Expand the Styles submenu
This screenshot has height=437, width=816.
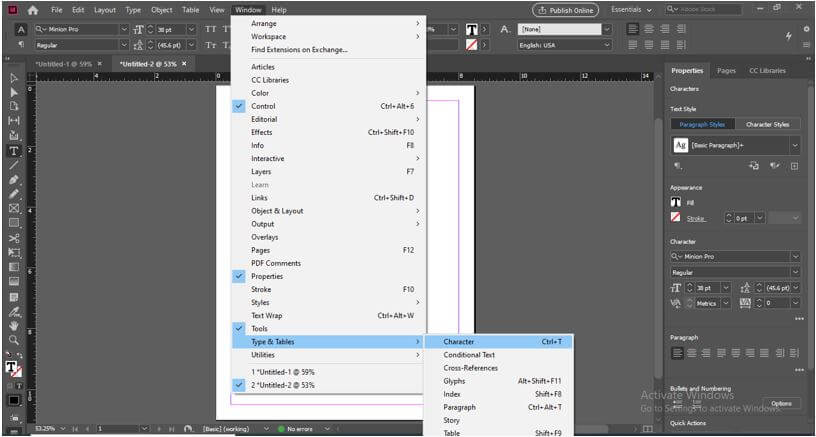[329, 303]
